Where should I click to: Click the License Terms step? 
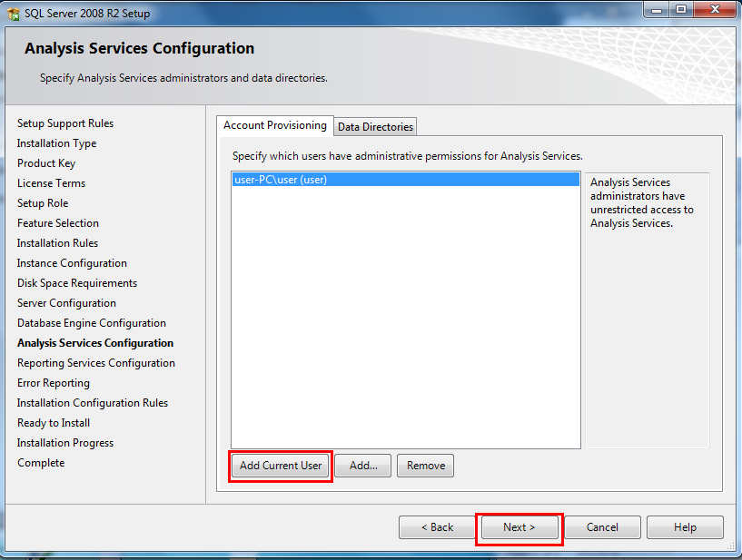click(51, 183)
